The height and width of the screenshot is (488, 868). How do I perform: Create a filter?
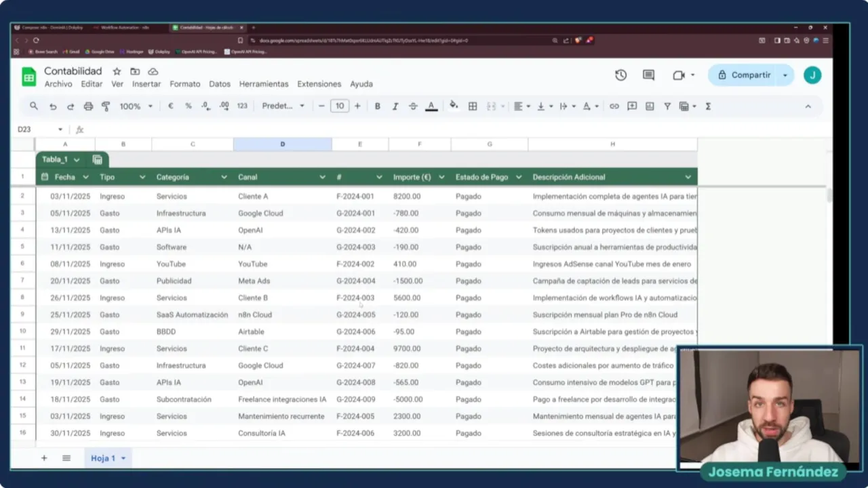pyautogui.click(x=667, y=106)
